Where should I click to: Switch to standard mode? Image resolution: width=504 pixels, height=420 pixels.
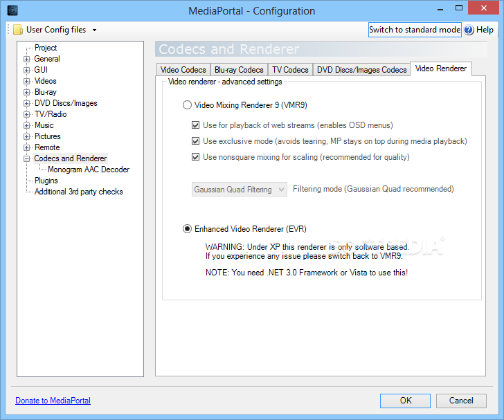point(415,30)
